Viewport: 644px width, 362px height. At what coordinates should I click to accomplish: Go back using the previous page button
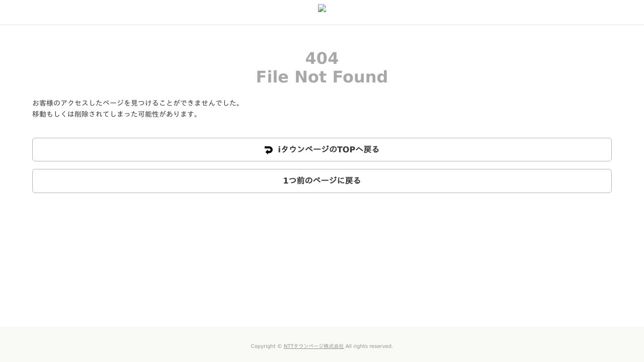[x=321, y=180]
